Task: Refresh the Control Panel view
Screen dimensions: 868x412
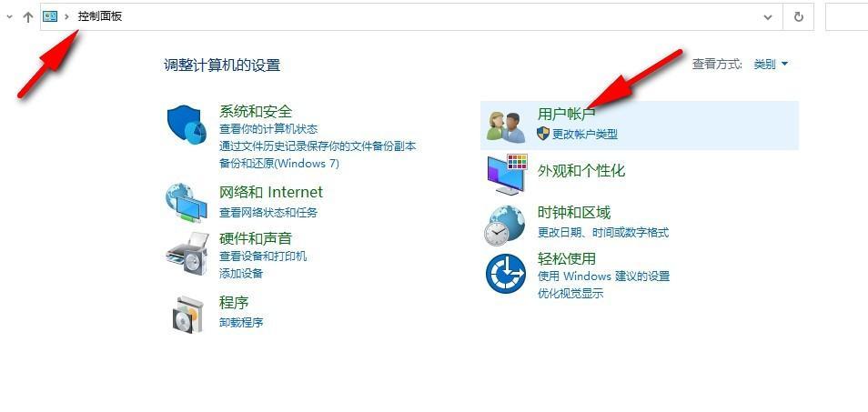Action: [x=798, y=17]
